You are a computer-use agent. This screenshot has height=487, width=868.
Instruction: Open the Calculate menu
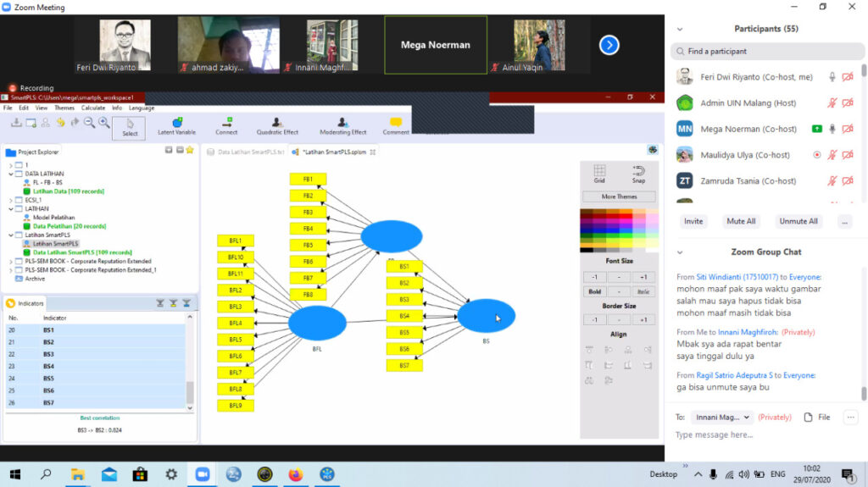click(93, 108)
